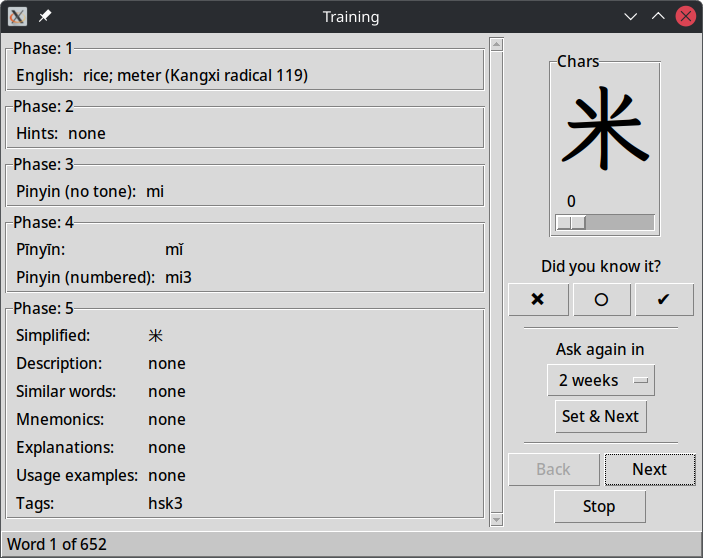The width and height of the screenshot is (703, 558).
Task: Click the scrollbar down arrow
Action: click(496, 519)
